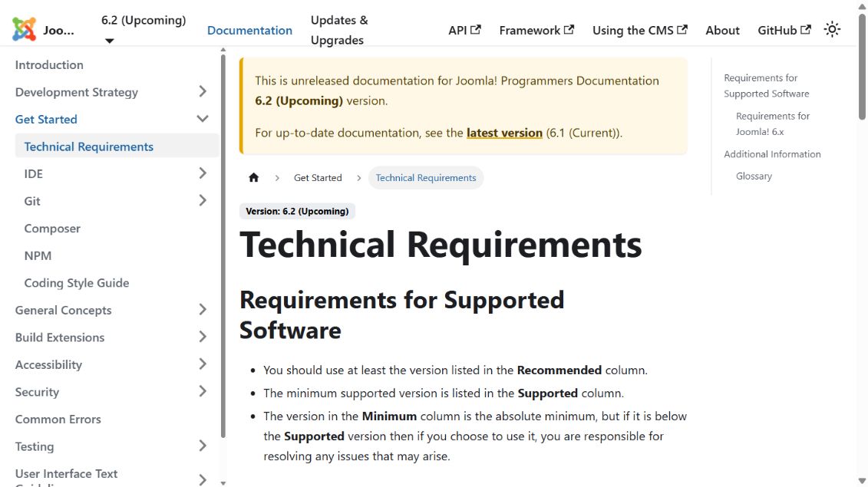Open Coding Style Guide page

(x=77, y=283)
